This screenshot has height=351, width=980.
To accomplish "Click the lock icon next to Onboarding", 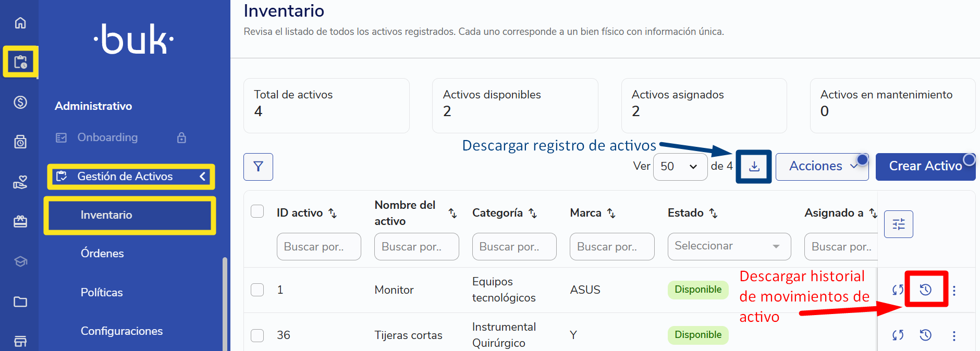I will [x=181, y=137].
